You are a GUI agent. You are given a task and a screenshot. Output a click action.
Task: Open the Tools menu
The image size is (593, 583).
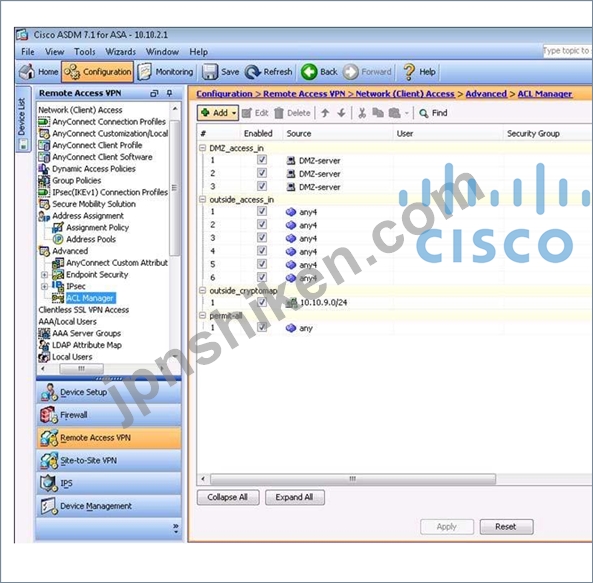click(85, 52)
